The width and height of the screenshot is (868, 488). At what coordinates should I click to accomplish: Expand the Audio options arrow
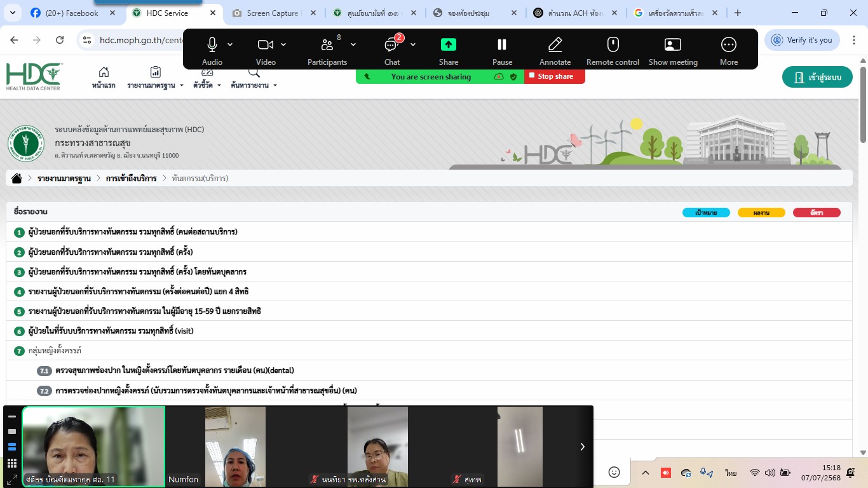point(230,44)
